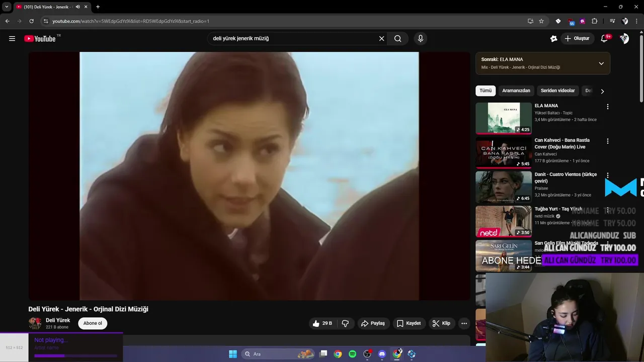Dislike the video

pos(345,323)
